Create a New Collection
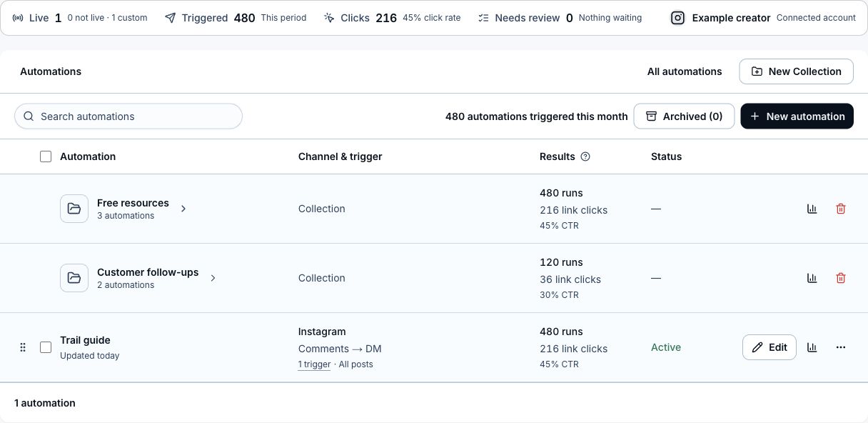868x423 pixels. [796, 71]
